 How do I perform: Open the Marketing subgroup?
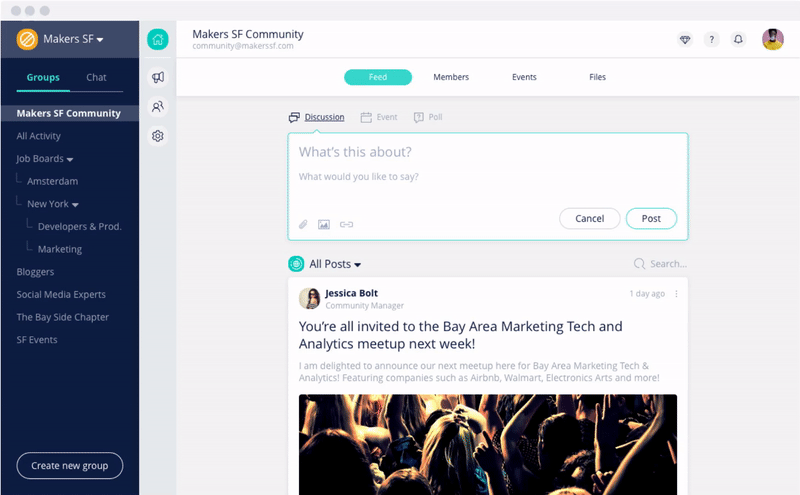[x=60, y=249]
